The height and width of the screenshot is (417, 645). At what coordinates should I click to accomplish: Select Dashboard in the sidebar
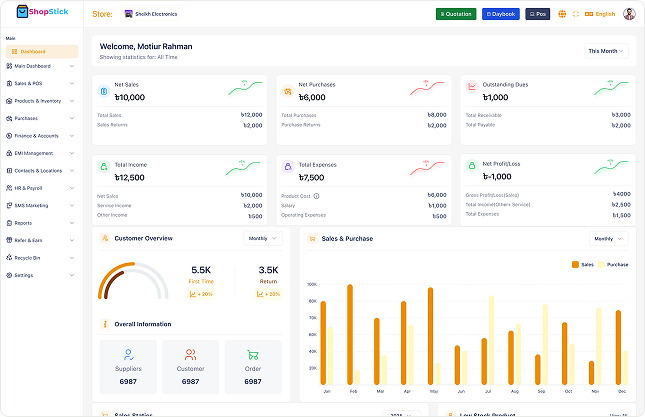(x=42, y=51)
